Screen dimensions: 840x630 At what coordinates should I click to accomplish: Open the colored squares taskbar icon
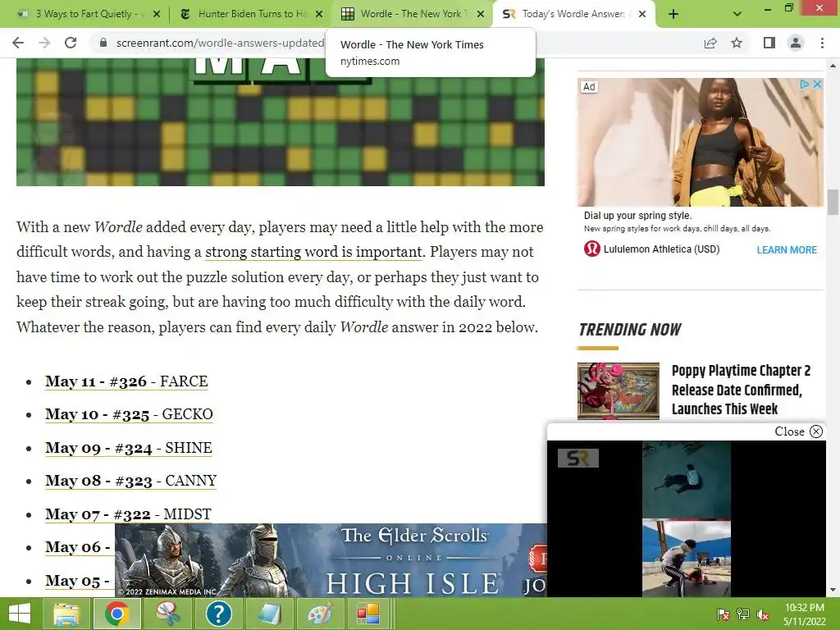pyautogui.click(x=369, y=614)
